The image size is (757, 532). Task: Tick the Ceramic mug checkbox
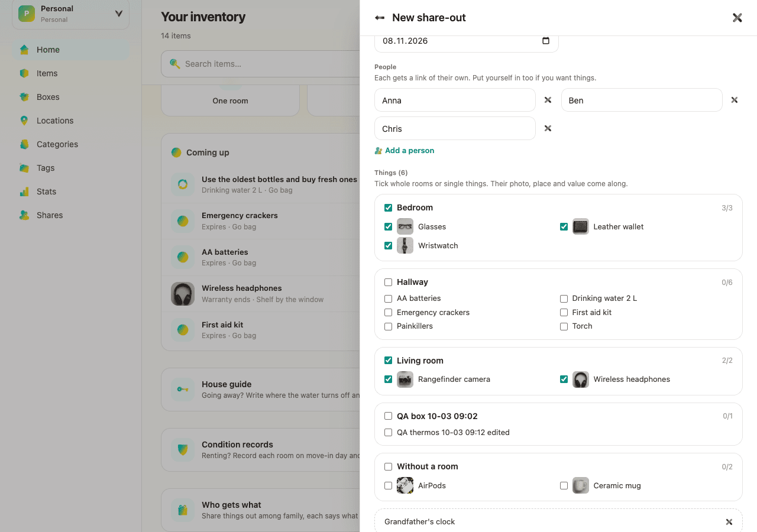(564, 485)
